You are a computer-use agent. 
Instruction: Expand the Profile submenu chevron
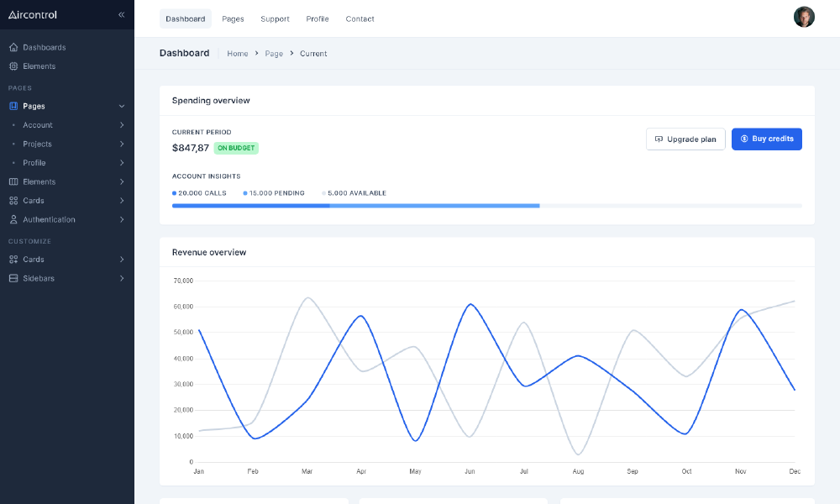coord(123,163)
